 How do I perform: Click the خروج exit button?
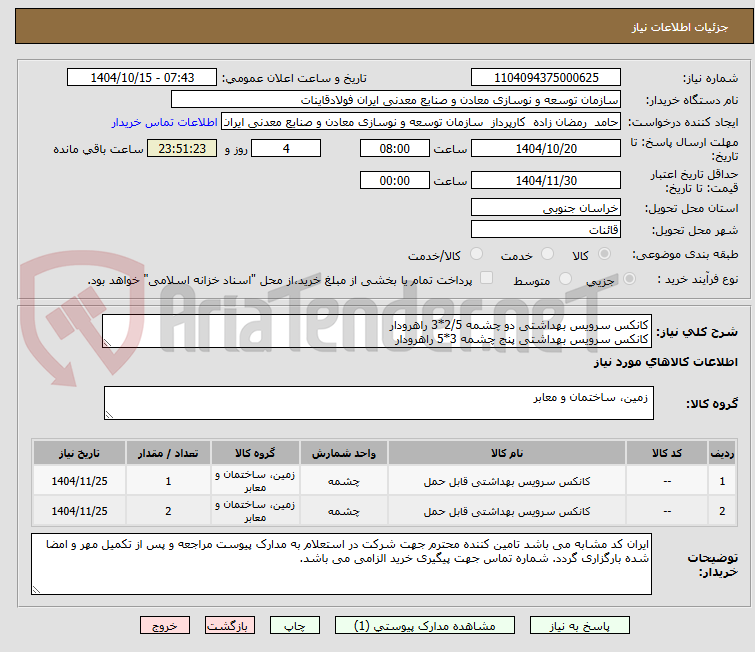coord(165,626)
